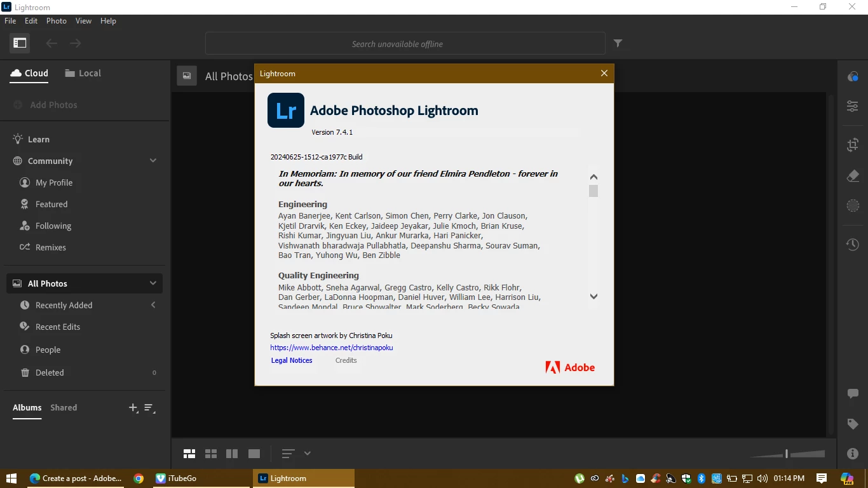This screenshot has width=868, height=488.
Task: Select the Crop and Rotate tool
Action: tap(853, 145)
